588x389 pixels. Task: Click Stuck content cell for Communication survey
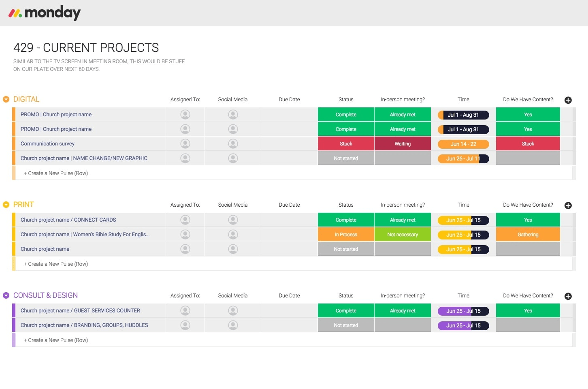click(528, 143)
